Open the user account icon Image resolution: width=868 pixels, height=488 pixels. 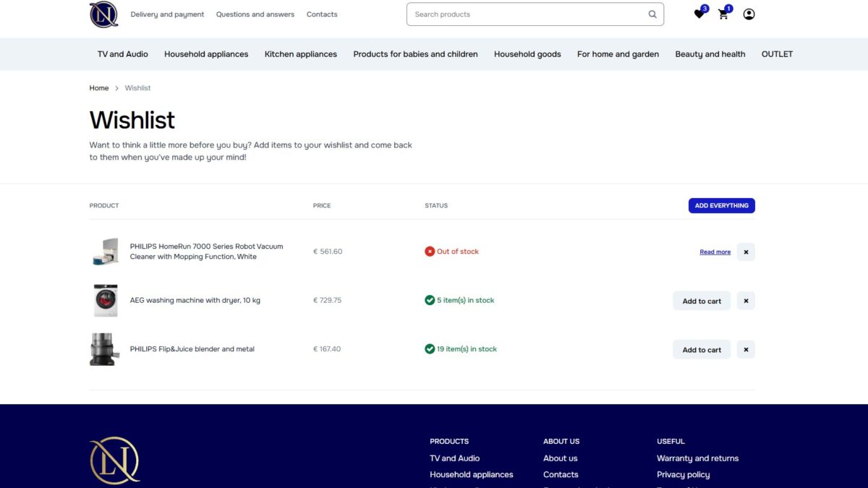[x=749, y=14]
